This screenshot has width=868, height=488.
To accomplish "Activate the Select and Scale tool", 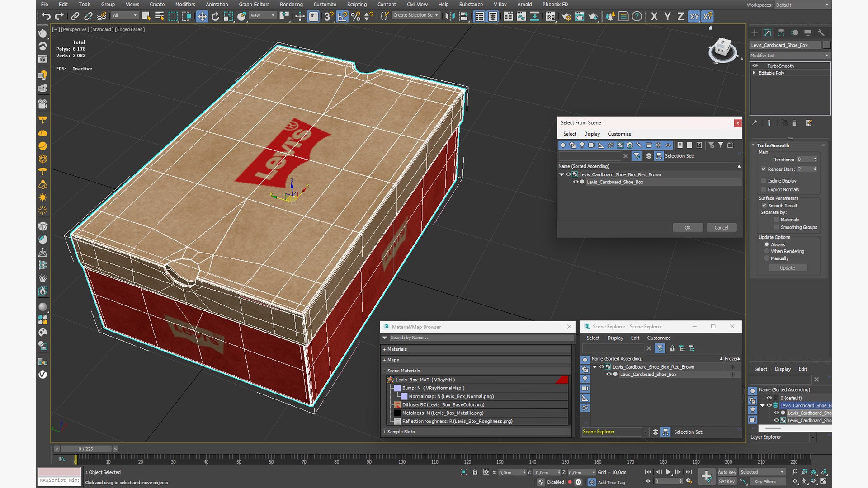I will (x=228, y=17).
